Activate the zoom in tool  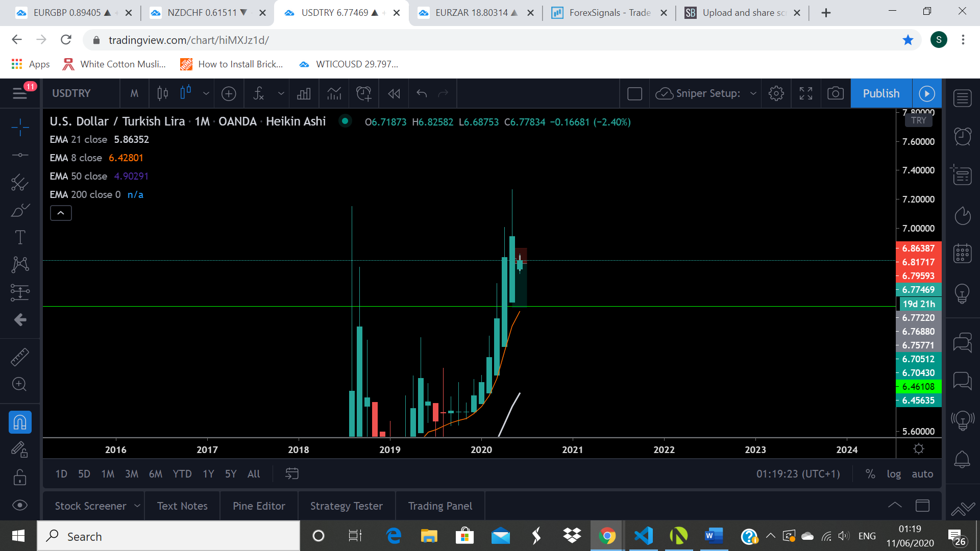[x=20, y=384]
